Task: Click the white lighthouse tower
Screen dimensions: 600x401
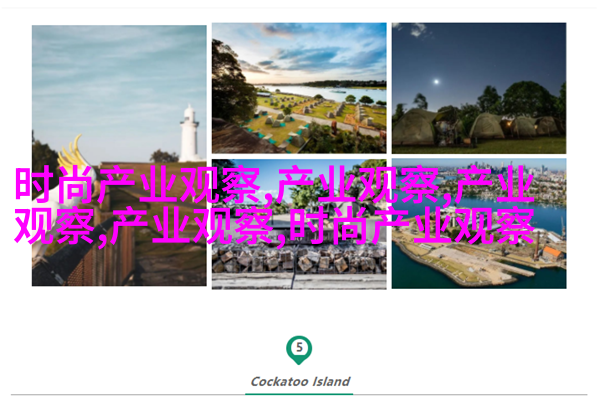Action: click(189, 133)
